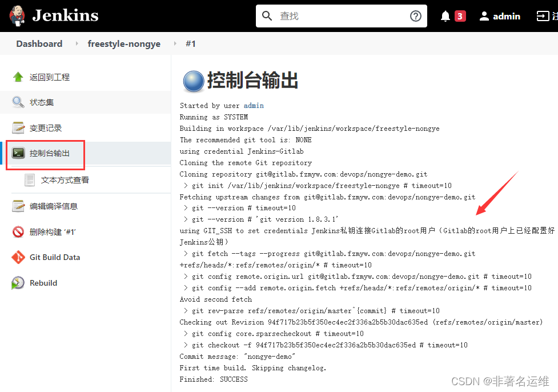Click the blue build status ball icon
The height and width of the screenshot is (392, 558).
[193, 81]
